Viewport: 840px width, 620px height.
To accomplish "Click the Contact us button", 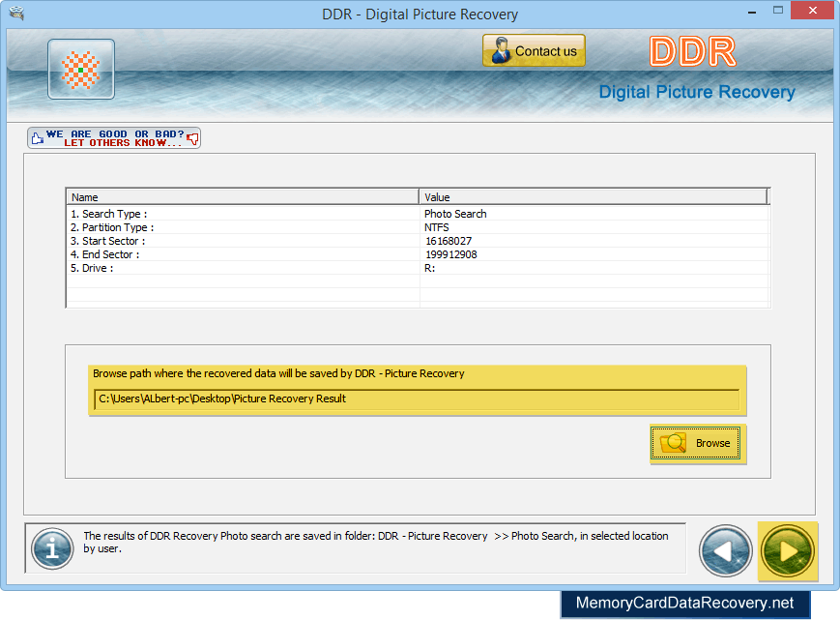I will (x=534, y=50).
